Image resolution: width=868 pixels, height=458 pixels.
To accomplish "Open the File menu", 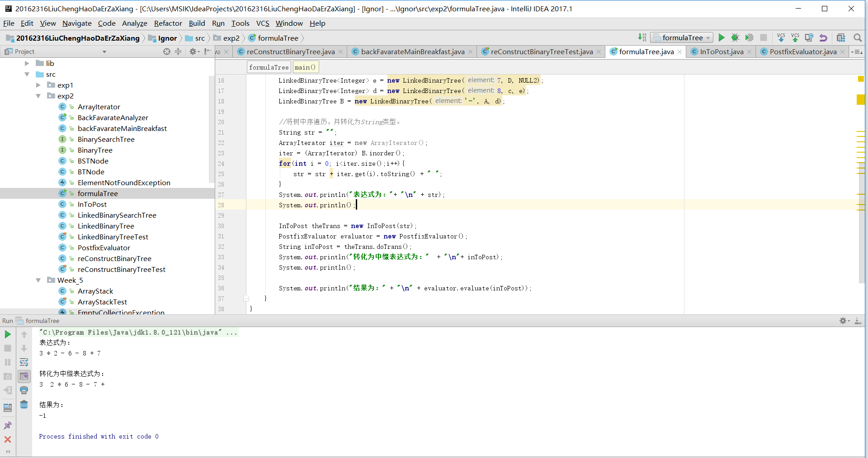I will 9,23.
